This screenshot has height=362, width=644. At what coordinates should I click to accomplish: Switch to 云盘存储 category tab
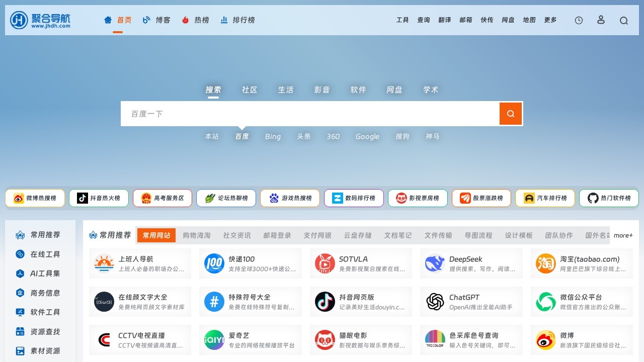[358, 235]
